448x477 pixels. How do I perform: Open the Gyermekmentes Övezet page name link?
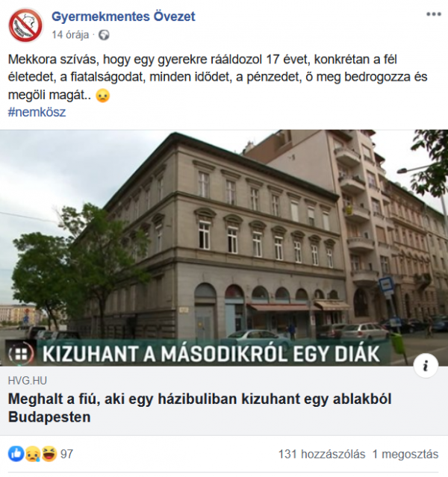click(x=123, y=16)
